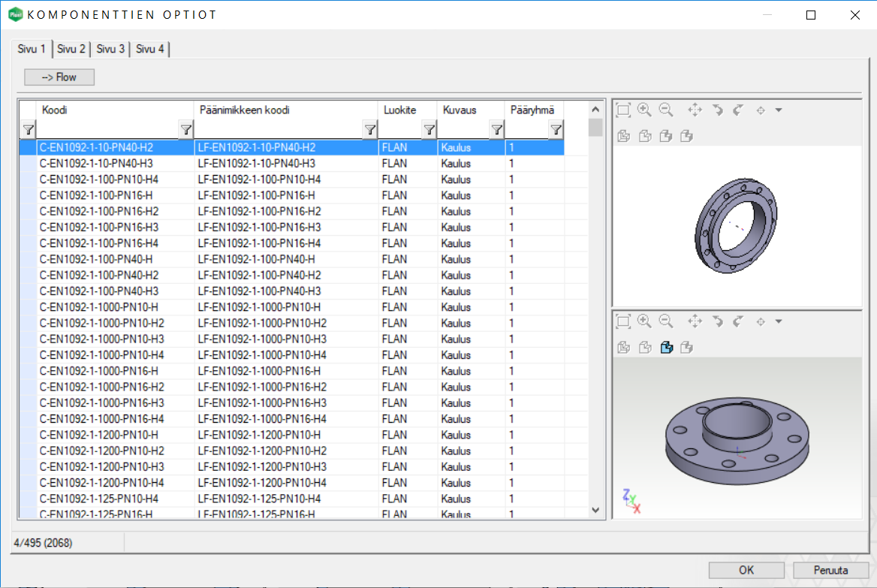The image size is (877, 588).
Task: Switch to the Sivu 2 tab
Action: [71, 50]
